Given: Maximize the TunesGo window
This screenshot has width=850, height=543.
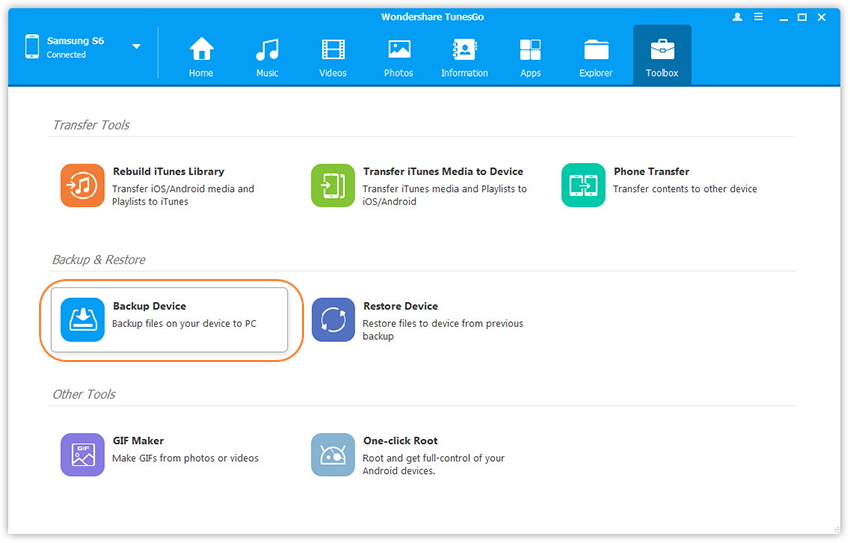Looking at the screenshot, I should pyautogui.click(x=802, y=17).
